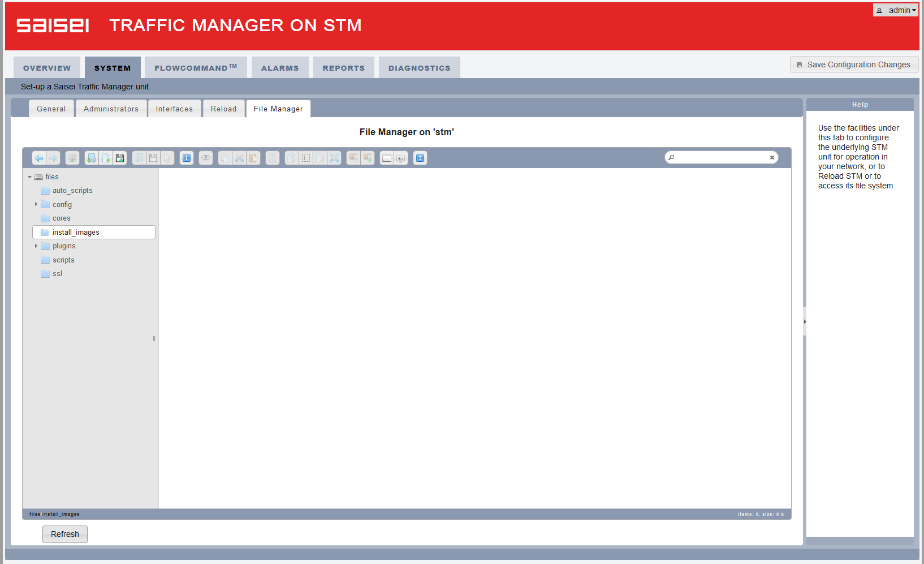Select the System main tab
This screenshot has height=564, width=924.
click(113, 68)
